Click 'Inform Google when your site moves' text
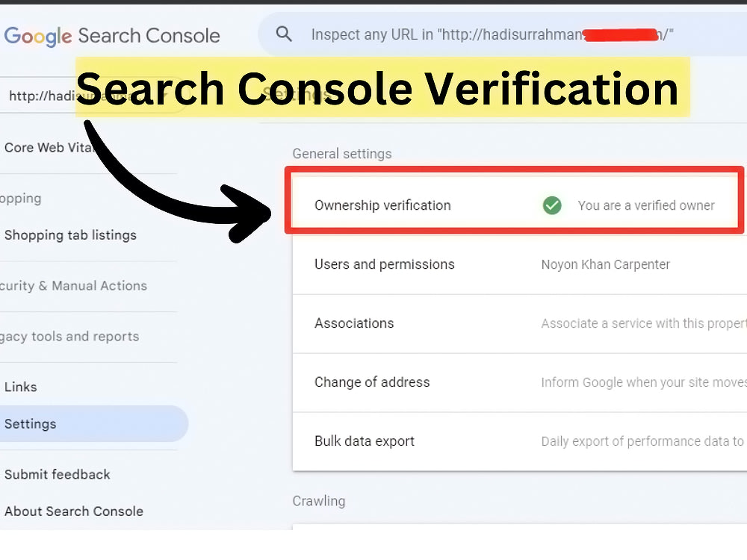Viewport: 747px width, 560px height. pyautogui.click(x=644, y=383)
